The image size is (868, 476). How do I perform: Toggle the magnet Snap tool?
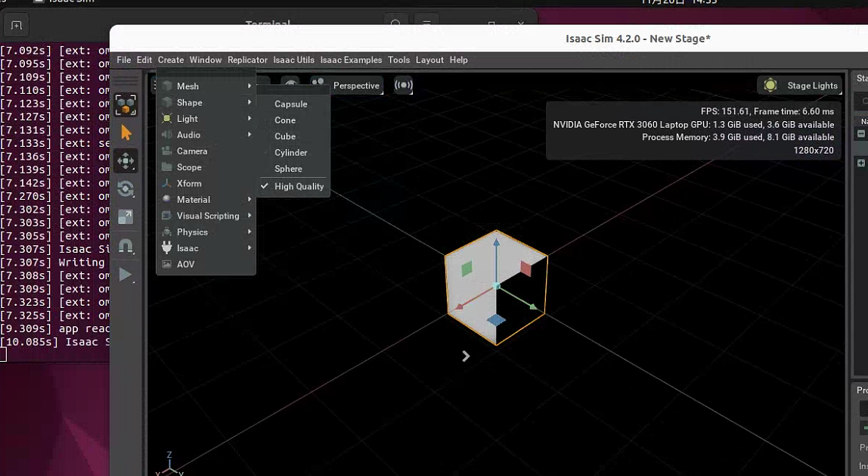pos(126,245)
